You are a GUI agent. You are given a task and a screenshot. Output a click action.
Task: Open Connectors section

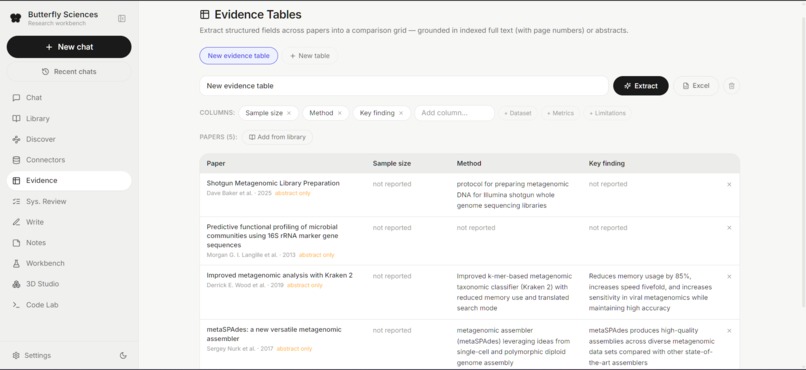(69, 160)
